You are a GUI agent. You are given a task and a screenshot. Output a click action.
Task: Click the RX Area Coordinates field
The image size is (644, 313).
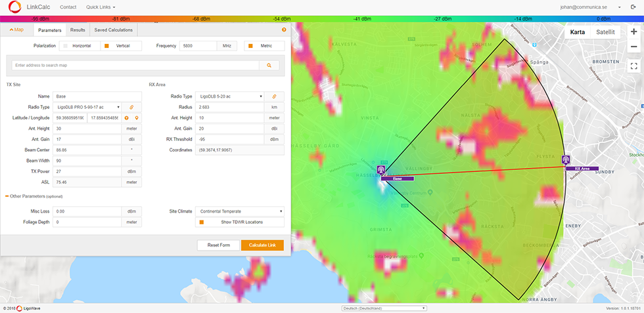click(x=240, y=150)
